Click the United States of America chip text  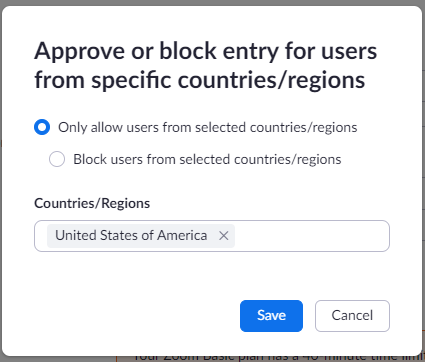click(x=131, y=236)
